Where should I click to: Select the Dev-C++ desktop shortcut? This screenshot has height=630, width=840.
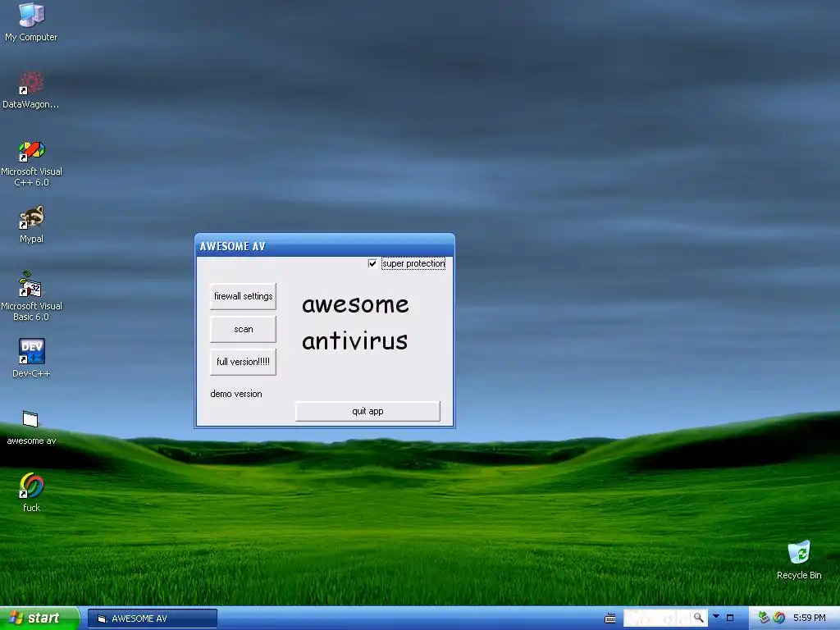point(31,358)
